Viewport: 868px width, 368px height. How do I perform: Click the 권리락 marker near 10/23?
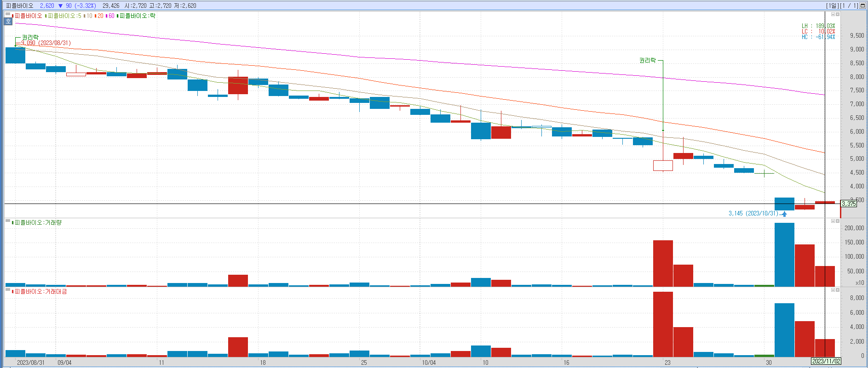(x=647, y=61)
